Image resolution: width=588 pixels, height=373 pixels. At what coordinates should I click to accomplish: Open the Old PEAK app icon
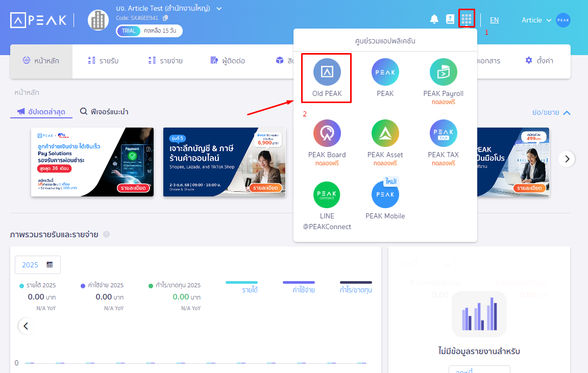coord(327,72)
